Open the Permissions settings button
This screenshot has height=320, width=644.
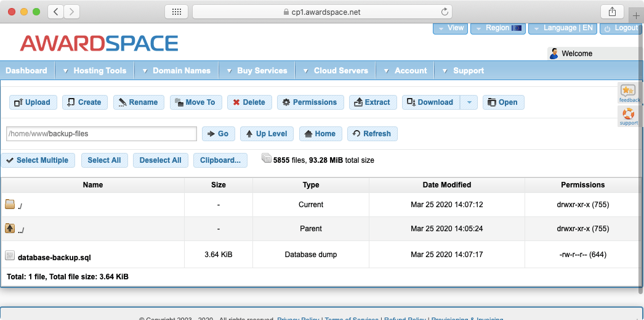point(310,102)
